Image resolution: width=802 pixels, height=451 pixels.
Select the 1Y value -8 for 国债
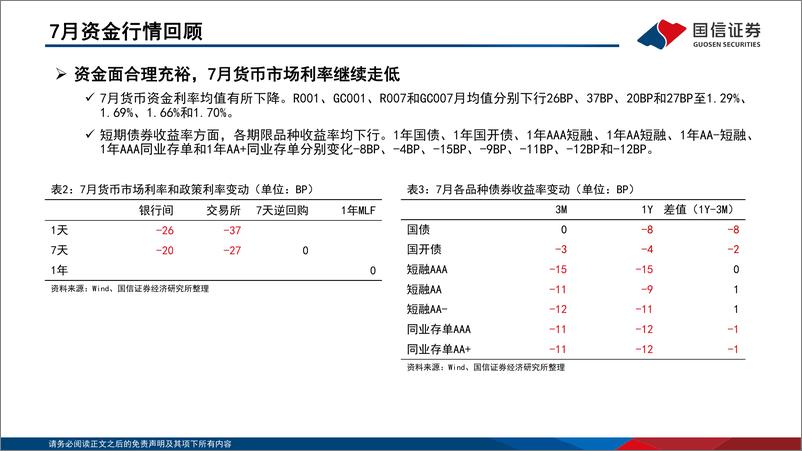coord(647,230)
